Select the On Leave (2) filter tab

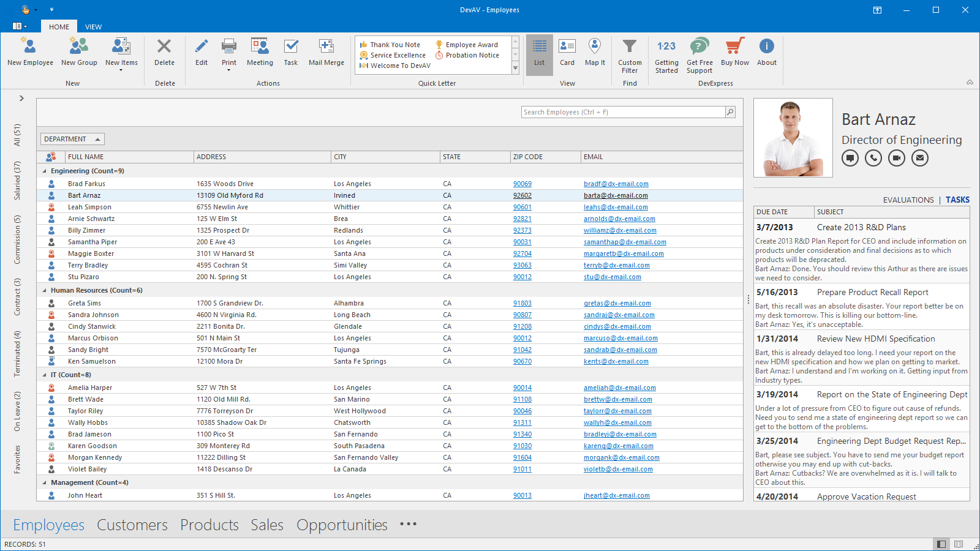(17, 411)
